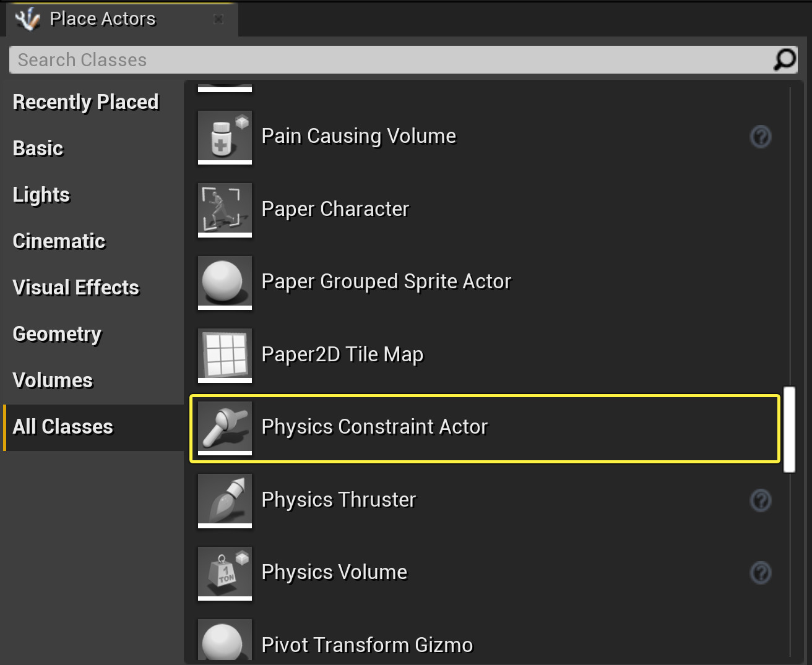Click the Physics Thruster icon

tap(225, 501)
